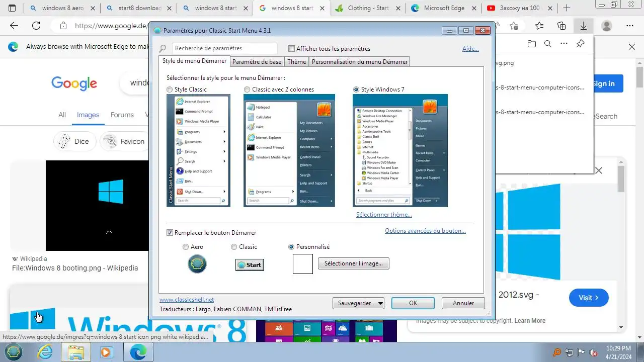Viewport: 644px width, 362px height.
Task: Search downloads in the Downloads panel
Action: coord(548,44)
